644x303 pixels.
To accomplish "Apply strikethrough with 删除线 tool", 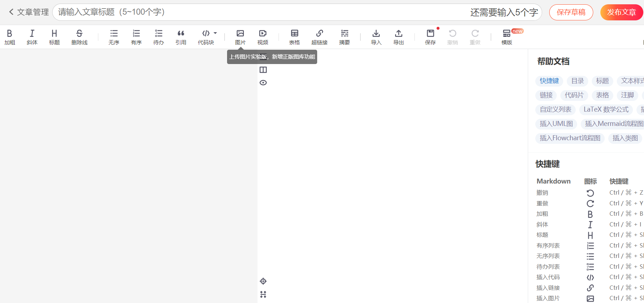I will coord(79,37).
